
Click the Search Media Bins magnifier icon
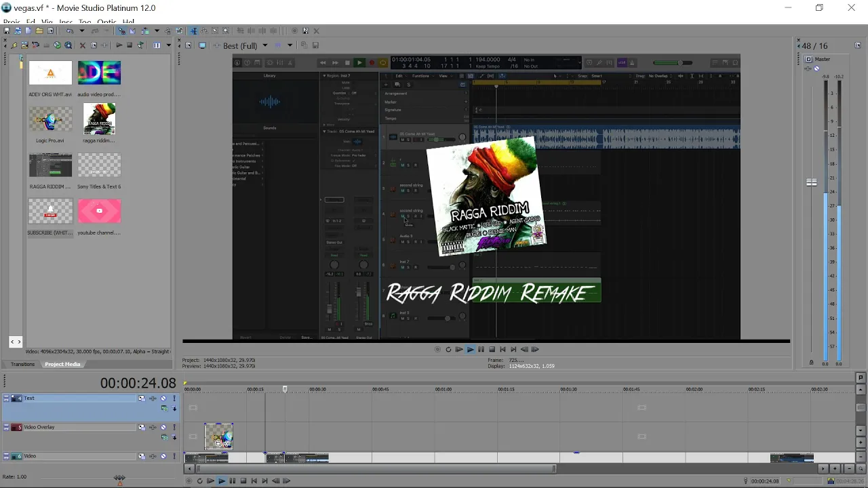[68, 45]
